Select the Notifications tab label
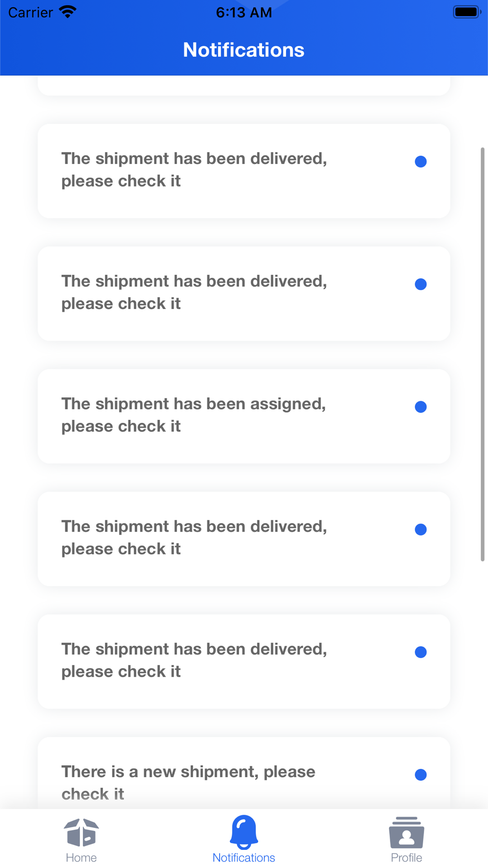 244,858
